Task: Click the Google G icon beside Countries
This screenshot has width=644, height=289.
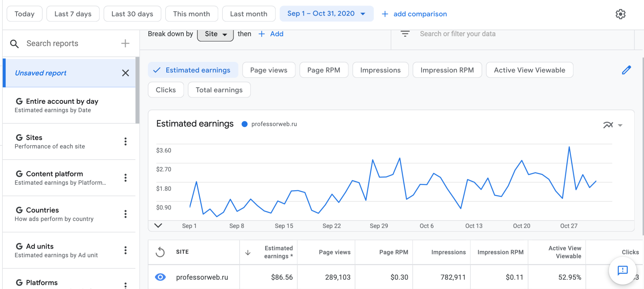Action: click(x=19, y=210)
